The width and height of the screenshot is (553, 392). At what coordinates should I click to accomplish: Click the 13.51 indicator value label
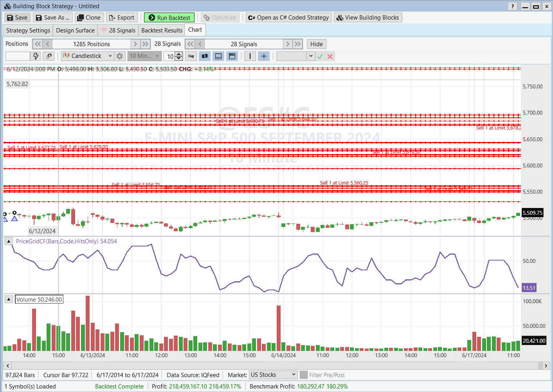click(x=529, y=288)
